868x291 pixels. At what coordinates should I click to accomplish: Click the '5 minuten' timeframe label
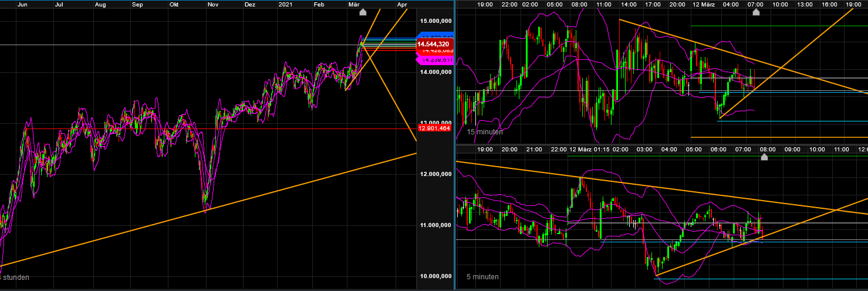coord(482,276)
